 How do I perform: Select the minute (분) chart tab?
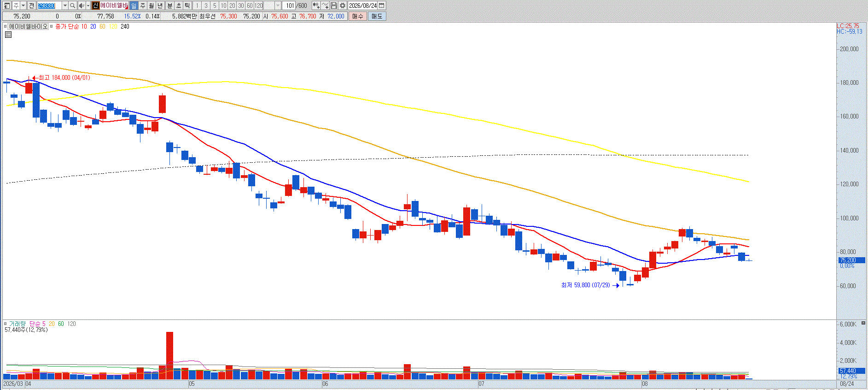(x=169, y=6)
